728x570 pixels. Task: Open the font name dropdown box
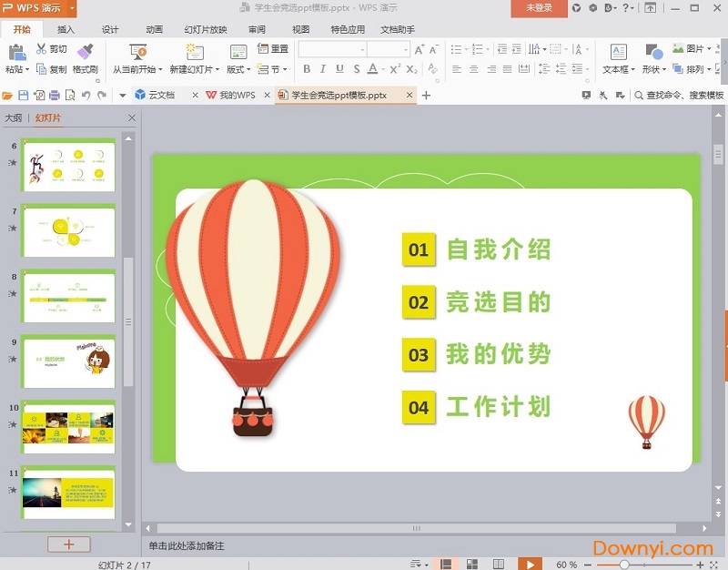[x=331, y=49]
